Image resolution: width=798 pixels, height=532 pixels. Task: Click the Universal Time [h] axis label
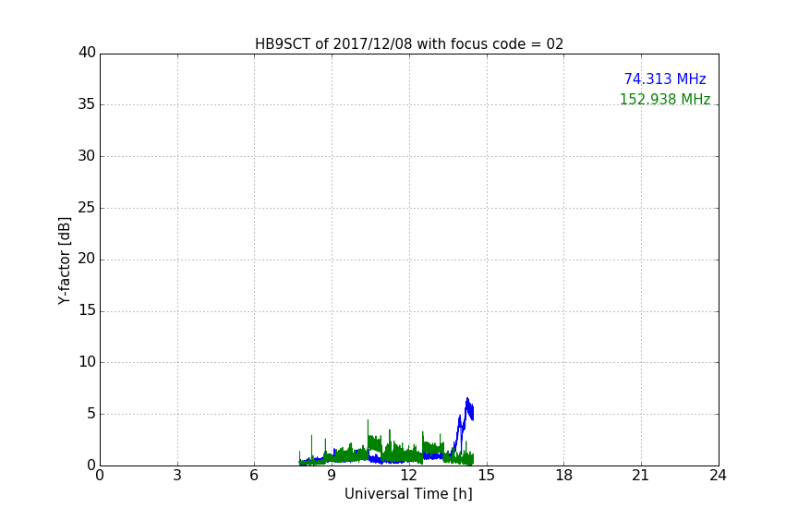408,494
